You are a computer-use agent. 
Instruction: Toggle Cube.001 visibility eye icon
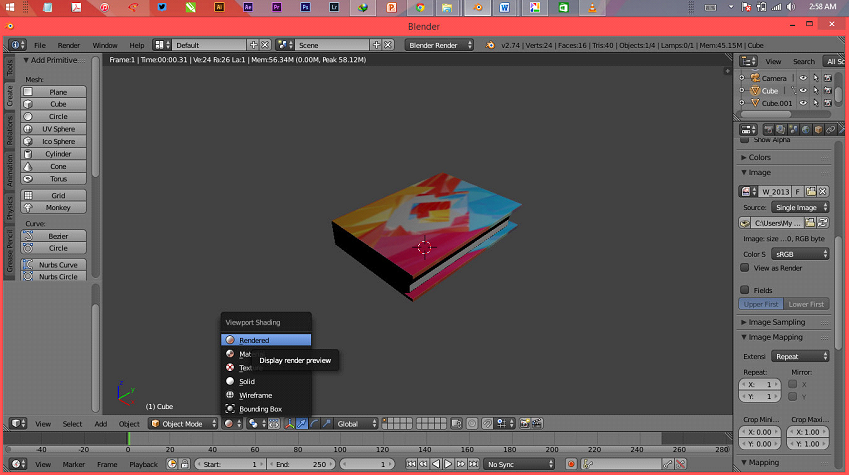click(x=803, y=103)
